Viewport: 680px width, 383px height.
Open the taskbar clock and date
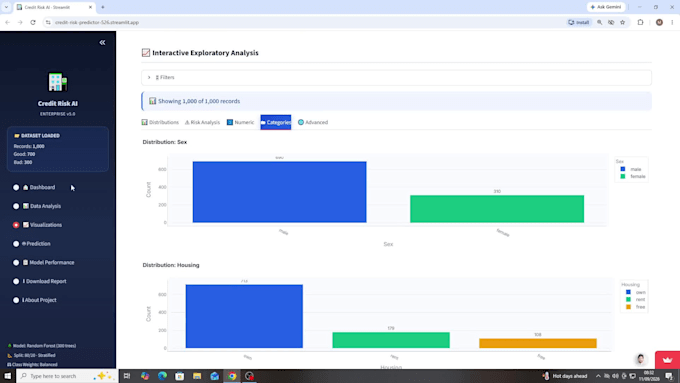pos(649,376)
